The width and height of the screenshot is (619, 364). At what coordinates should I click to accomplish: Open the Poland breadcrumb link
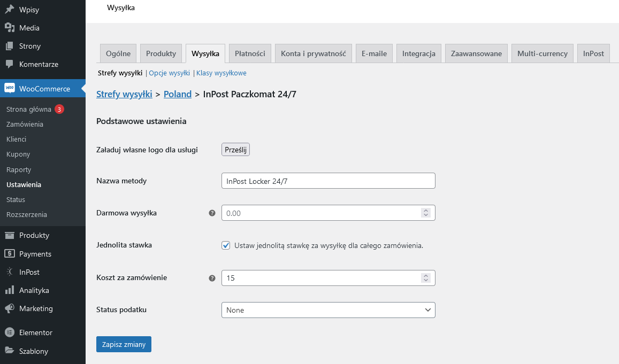[x=177, y=94]
